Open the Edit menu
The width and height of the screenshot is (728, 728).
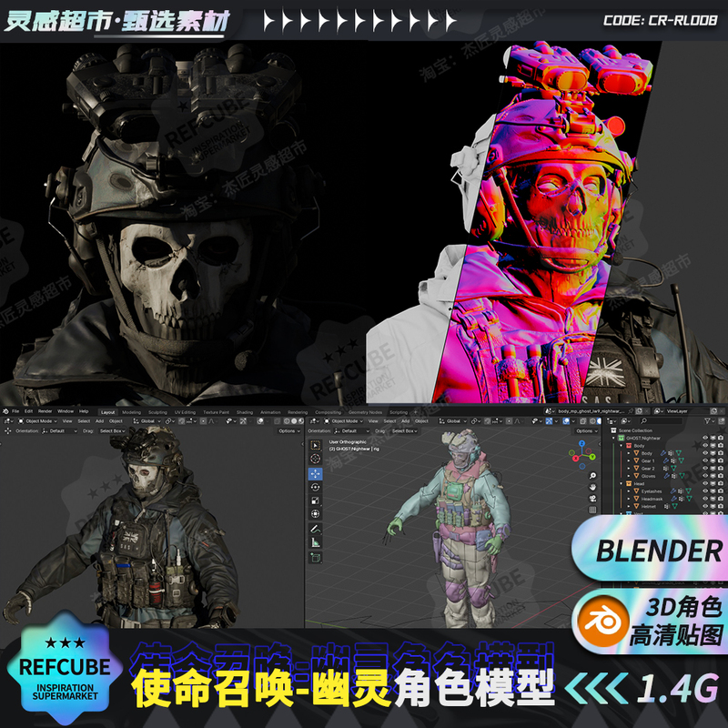point(29,411)
